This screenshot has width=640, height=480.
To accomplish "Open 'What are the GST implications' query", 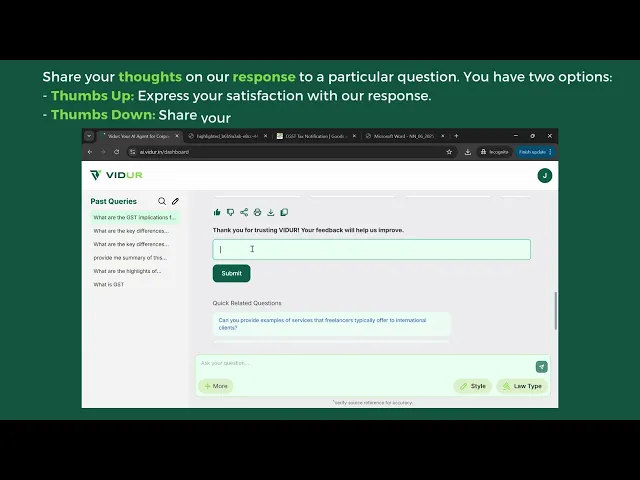I will pyautogui.click(x=135, y=218).
